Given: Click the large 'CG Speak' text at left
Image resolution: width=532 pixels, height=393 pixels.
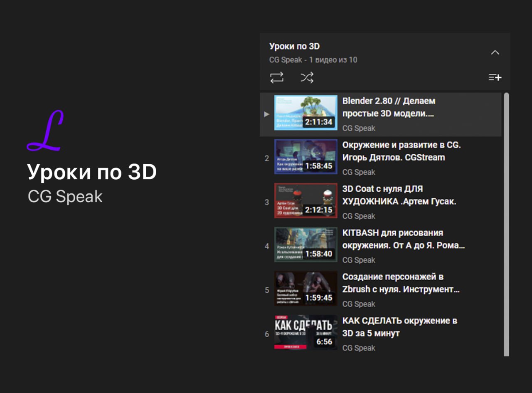Looking at the screenshot, I should [65, 196].
